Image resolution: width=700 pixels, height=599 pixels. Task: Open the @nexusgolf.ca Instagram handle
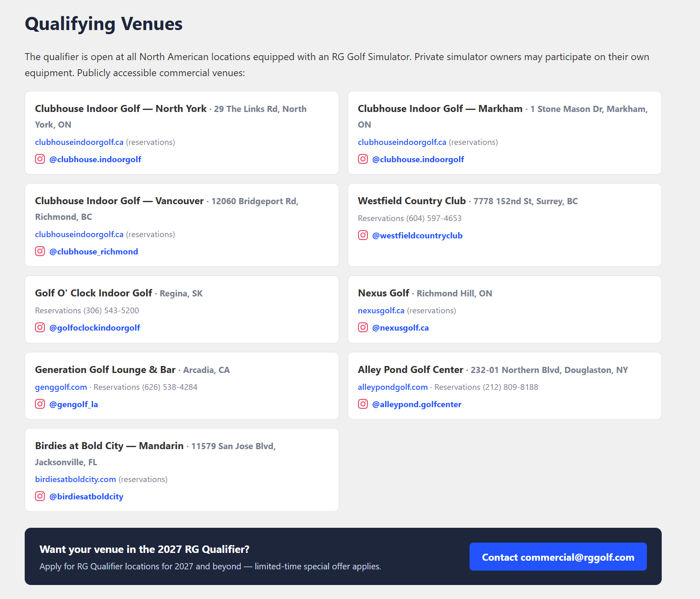(400, 328)
